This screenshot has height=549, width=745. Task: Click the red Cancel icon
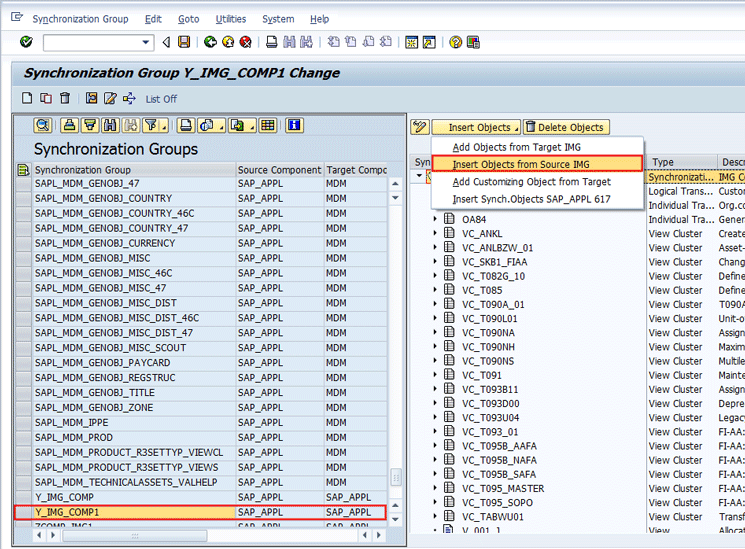244,42
